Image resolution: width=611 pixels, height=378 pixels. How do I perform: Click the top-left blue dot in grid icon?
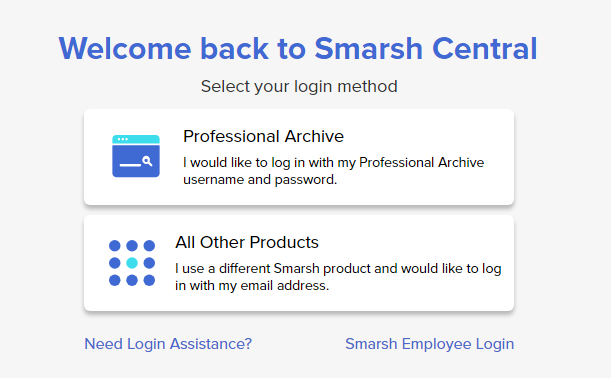pyautogui.click(x=115, y=246)
